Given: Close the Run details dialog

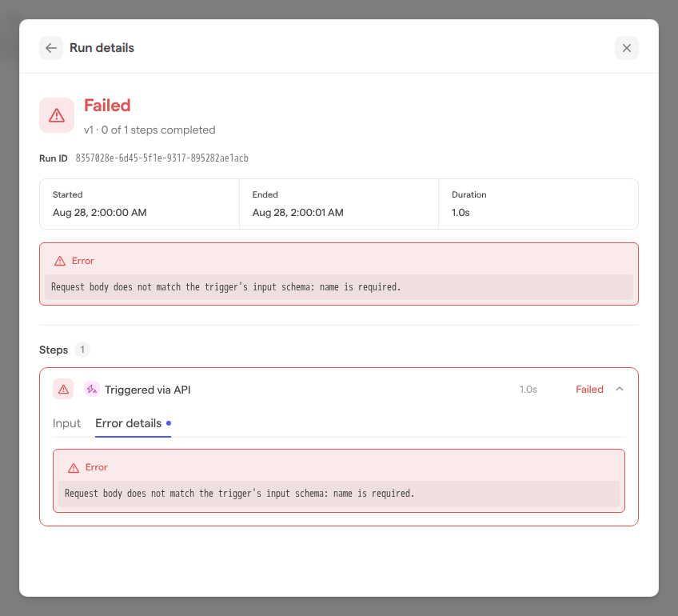Looking at the screenshot, I should pyautogui.click(x=627, y=48).
